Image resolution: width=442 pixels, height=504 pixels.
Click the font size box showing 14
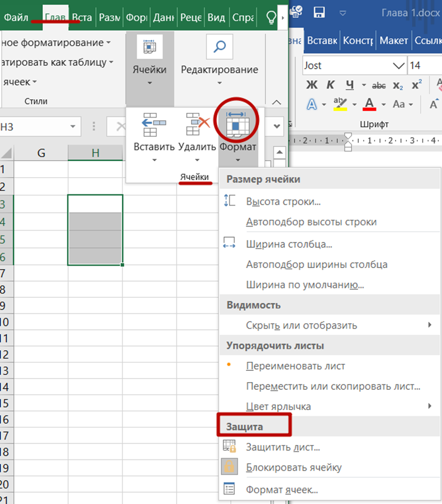[425, 65]
